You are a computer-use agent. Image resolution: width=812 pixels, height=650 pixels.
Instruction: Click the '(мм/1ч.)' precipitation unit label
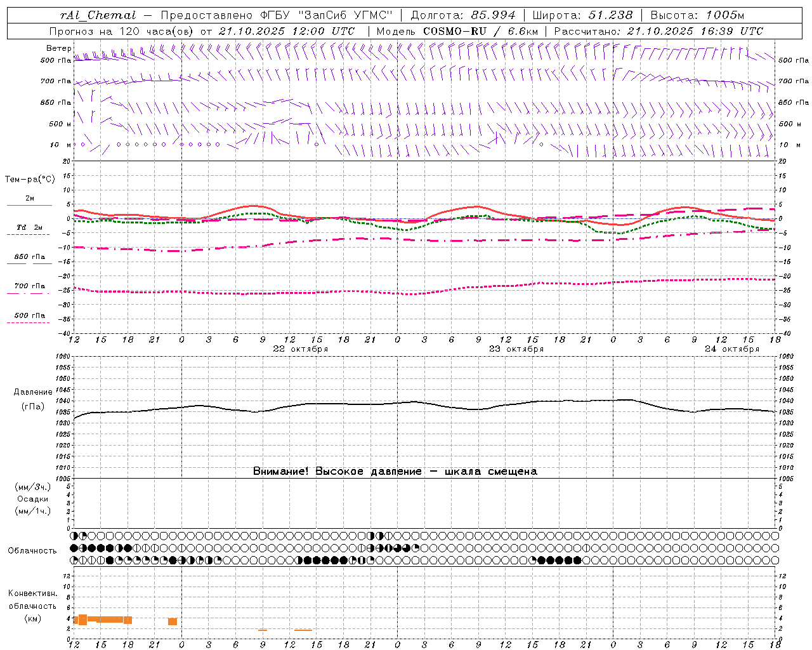[x=32, y=511]
